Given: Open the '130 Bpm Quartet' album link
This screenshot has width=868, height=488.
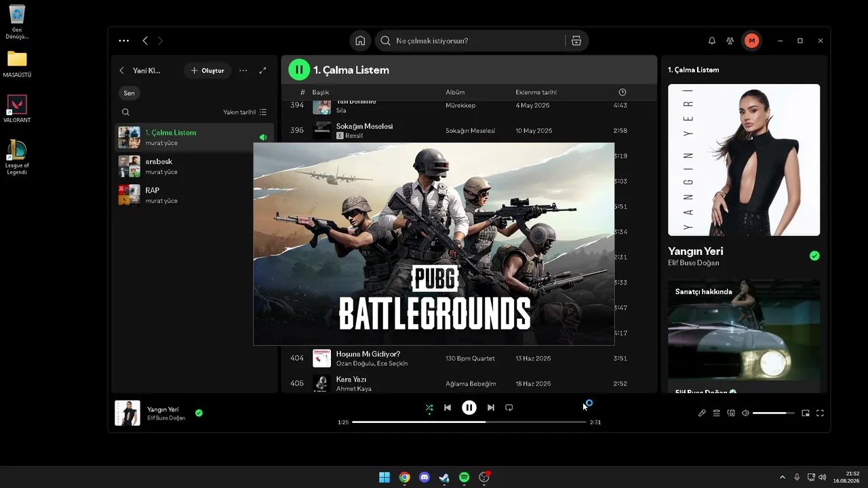Looking at the screenshot, I should pyautogui.click(x=470, y=359).
